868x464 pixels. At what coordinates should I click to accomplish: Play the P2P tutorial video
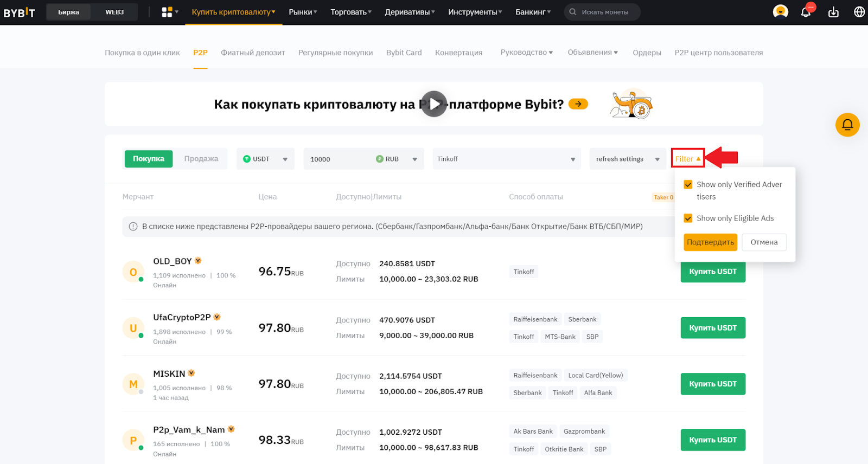[x=434, y=104]
